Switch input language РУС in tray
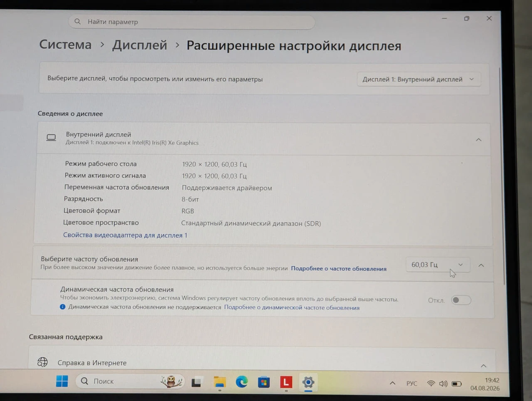 pos(411,383)
